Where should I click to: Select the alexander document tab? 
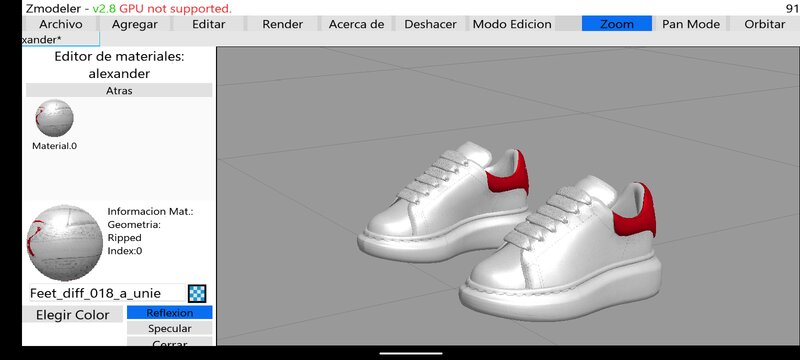coord(61,39)
